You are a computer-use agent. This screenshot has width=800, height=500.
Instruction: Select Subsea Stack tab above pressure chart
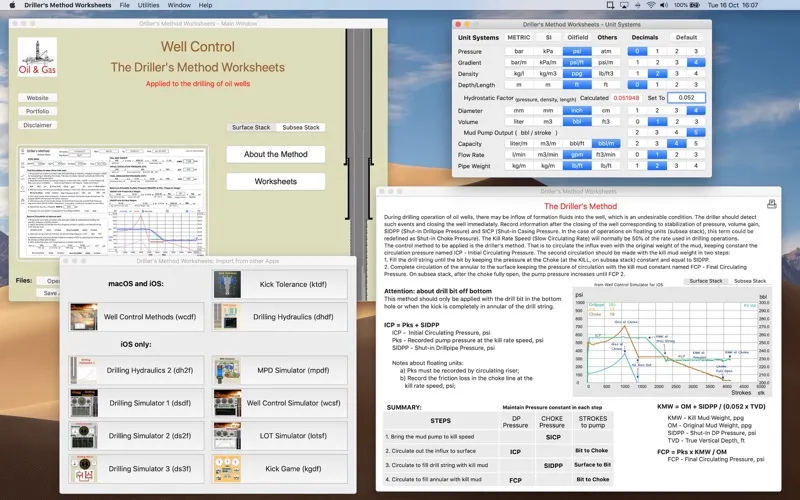[749, 281]
